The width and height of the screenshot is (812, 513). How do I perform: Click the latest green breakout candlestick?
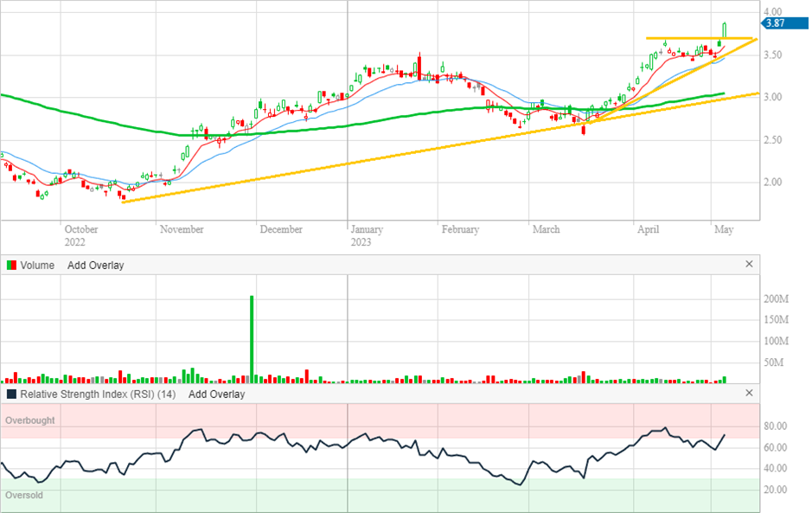pyautogui.click(x=725, y=30)
